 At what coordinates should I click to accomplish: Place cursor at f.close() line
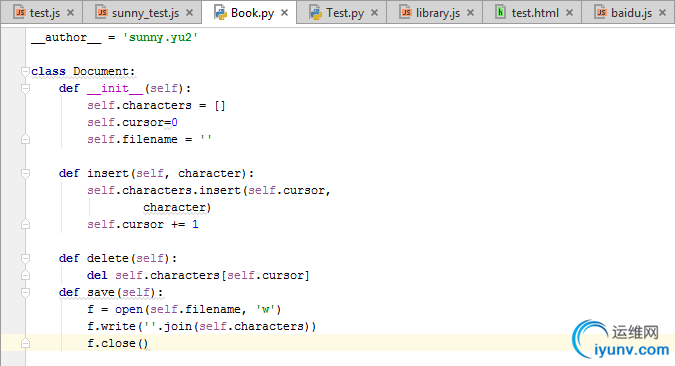(118, 343)
